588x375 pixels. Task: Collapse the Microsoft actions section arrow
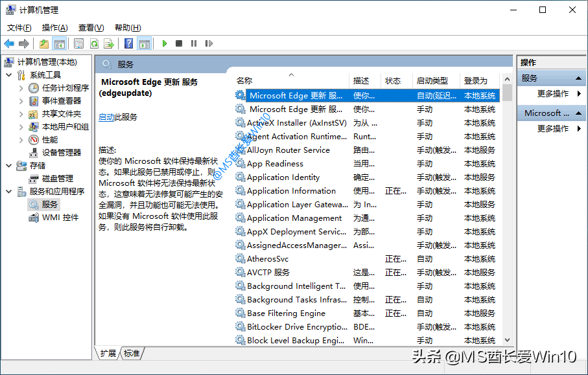click(x=579, y=113)
